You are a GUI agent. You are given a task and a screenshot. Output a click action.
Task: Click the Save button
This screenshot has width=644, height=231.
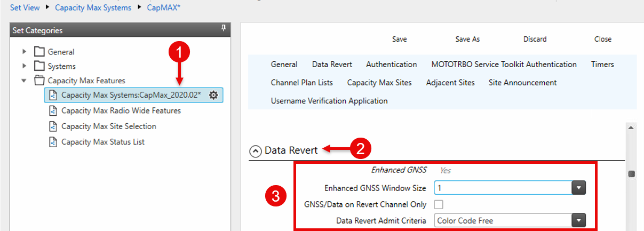coord(400,39)
